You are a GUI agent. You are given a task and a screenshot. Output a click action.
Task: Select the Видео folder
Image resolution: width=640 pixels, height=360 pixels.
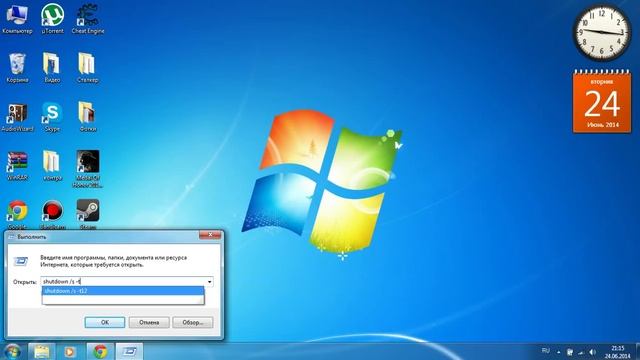click(x=52, y=68)
